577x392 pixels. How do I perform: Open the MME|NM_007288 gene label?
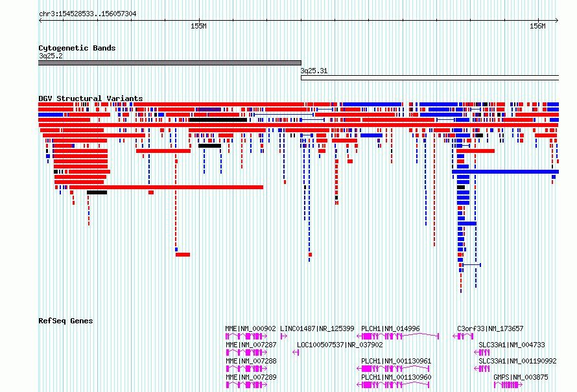click(251, 361)
